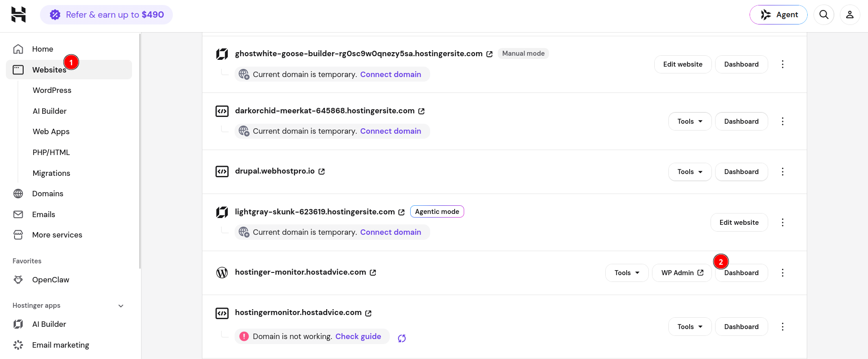
Task: Open more options for hostingermonitor.hostadvice.com
Action: [x=783, y=327]
